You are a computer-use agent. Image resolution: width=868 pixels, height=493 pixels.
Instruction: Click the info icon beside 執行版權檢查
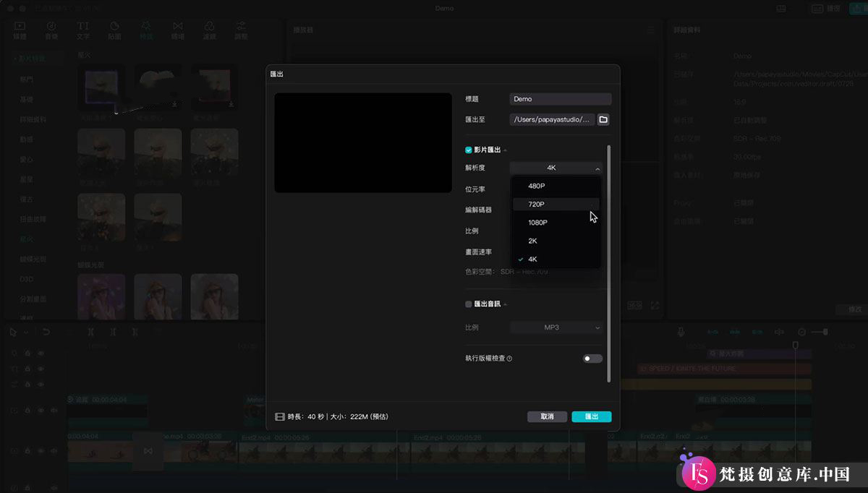[509, 359]
